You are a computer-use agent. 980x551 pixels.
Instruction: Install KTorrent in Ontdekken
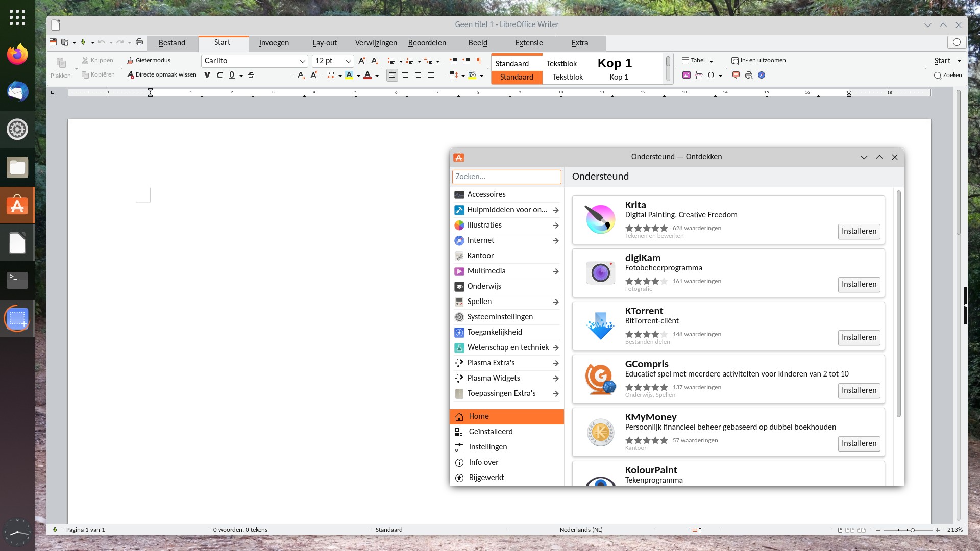[859, 337]
